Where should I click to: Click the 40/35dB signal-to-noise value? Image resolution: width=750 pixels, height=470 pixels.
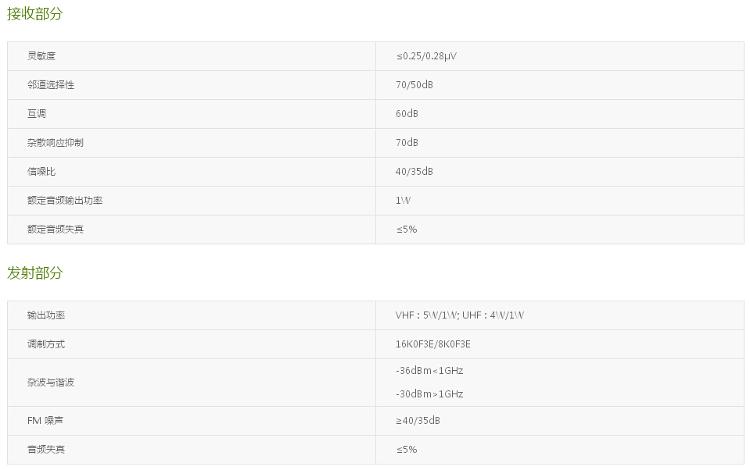pos(414,172)
